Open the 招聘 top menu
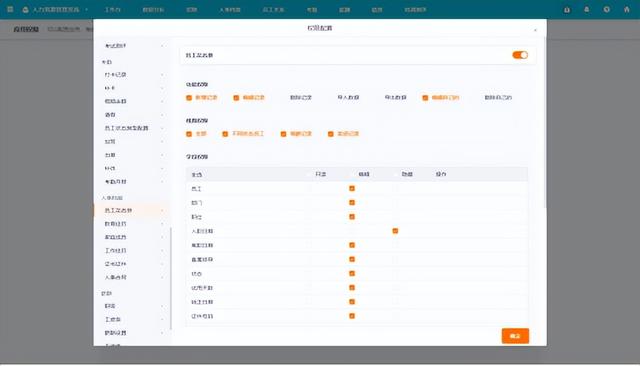This screenshot has height=366, width=640. pos(191,9)
